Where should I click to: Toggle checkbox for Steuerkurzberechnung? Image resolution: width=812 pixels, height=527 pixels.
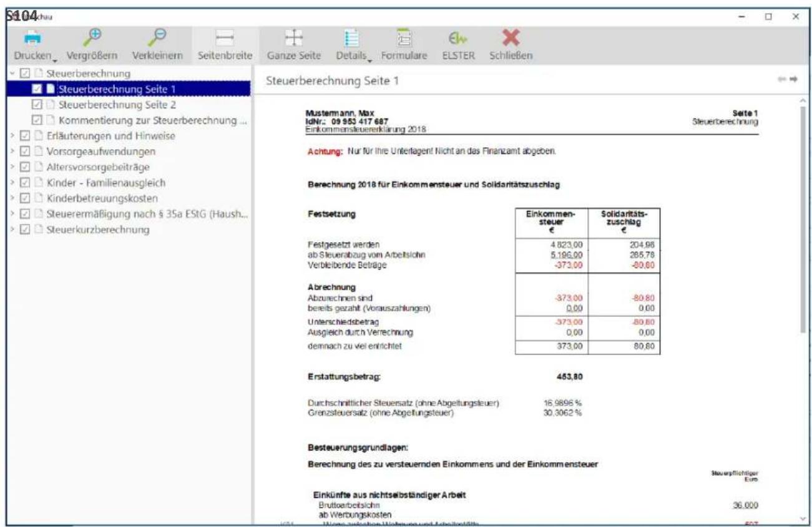(25, 230)
